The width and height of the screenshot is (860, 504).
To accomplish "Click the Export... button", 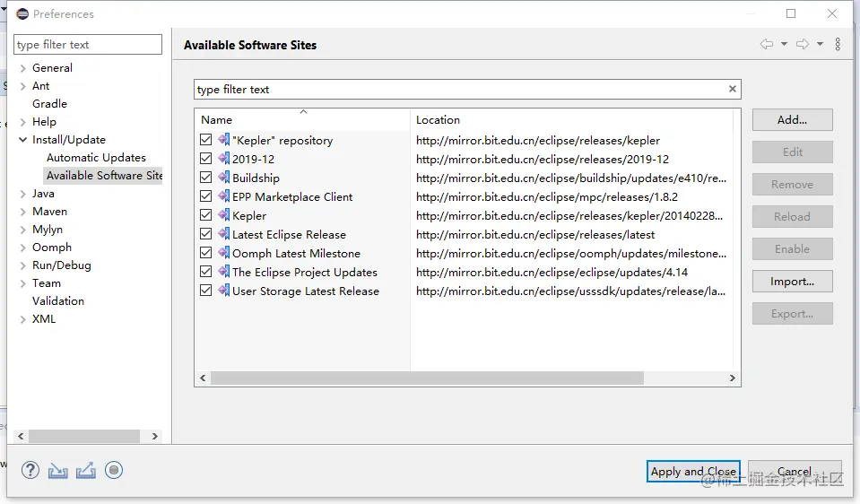I will 792,314.
